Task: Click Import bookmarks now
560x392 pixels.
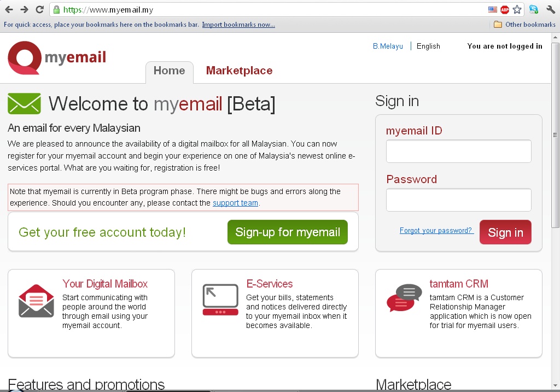Action: (x=238, y=24)
